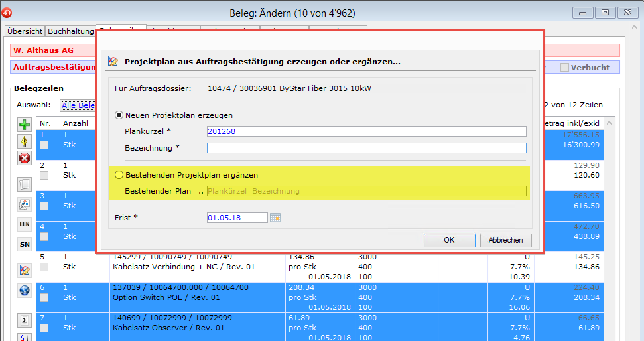Click the LLN button in sidebar

(x=25, y=225)
